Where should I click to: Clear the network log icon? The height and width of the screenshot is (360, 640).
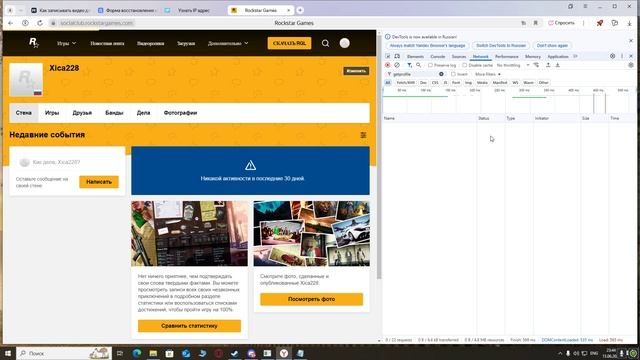tap(397, 65)
